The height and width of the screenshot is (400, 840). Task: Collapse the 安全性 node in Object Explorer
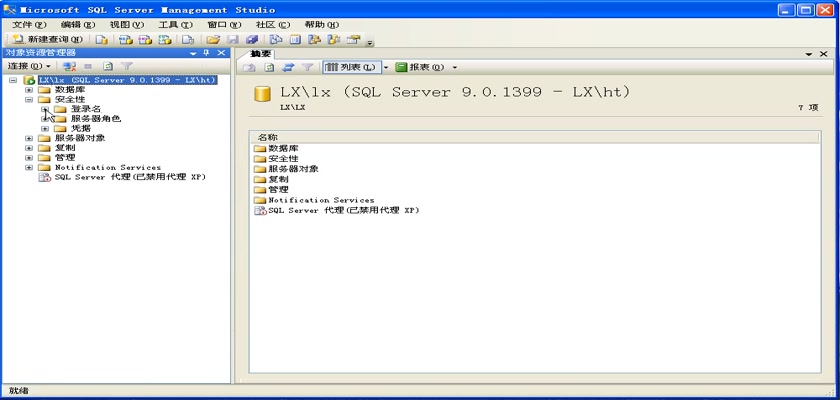point(29,100)
